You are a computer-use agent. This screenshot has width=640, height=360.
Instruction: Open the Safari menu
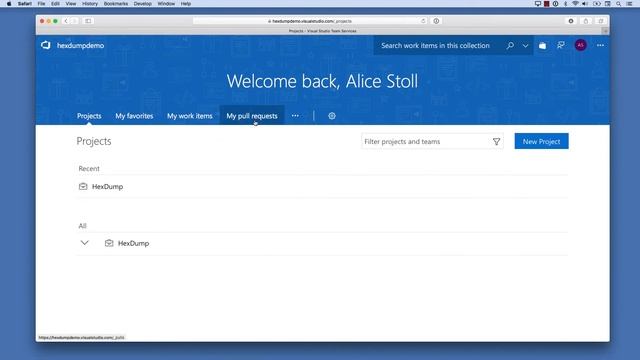click(x=25, y=4)
